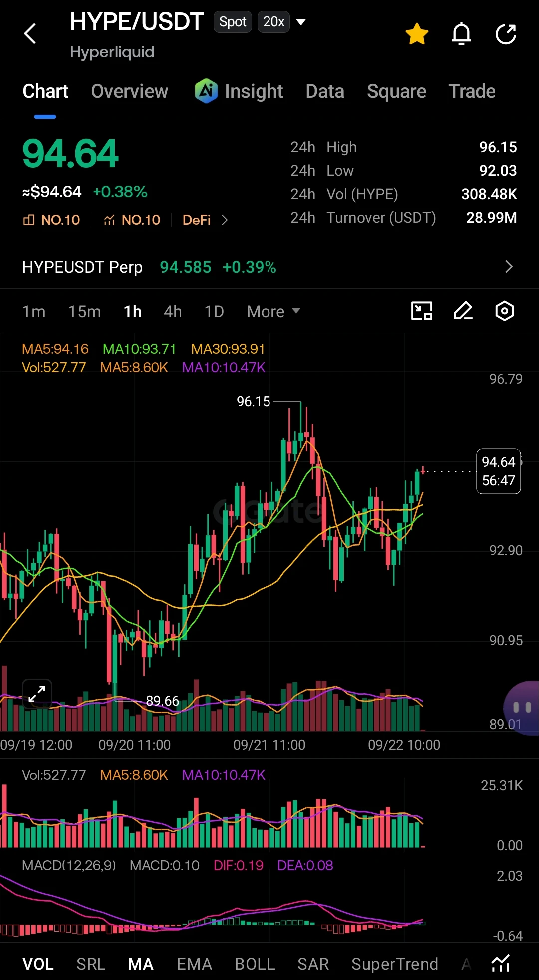Screen dimensions: 539x980
Task: Open the HYPEUSDT Perp row
Action: point(269,267)
